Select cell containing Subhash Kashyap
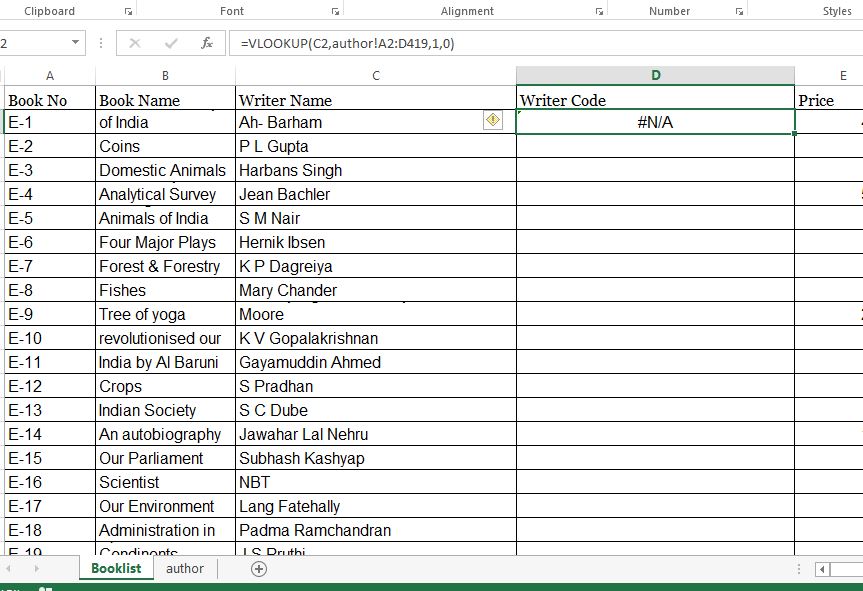The width and height of the screenshot is (863, 591). 376,458
